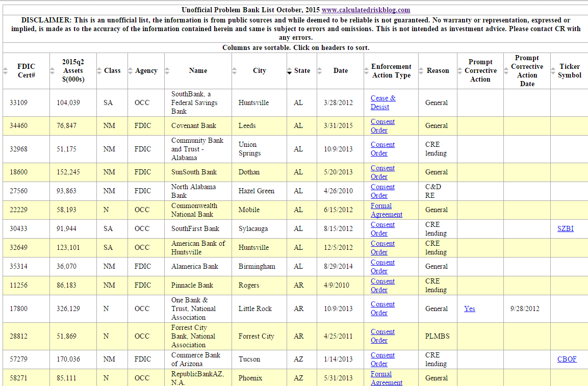Viewport: 588px width, 386px height.
Task: Open the SZBI ticker symbol link
Action: pos(565,229)
